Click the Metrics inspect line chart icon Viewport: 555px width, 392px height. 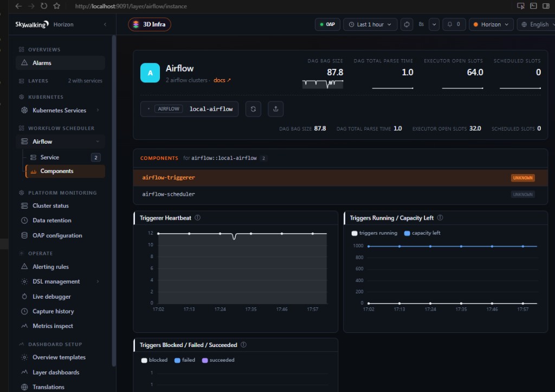[x=24, y=326]
